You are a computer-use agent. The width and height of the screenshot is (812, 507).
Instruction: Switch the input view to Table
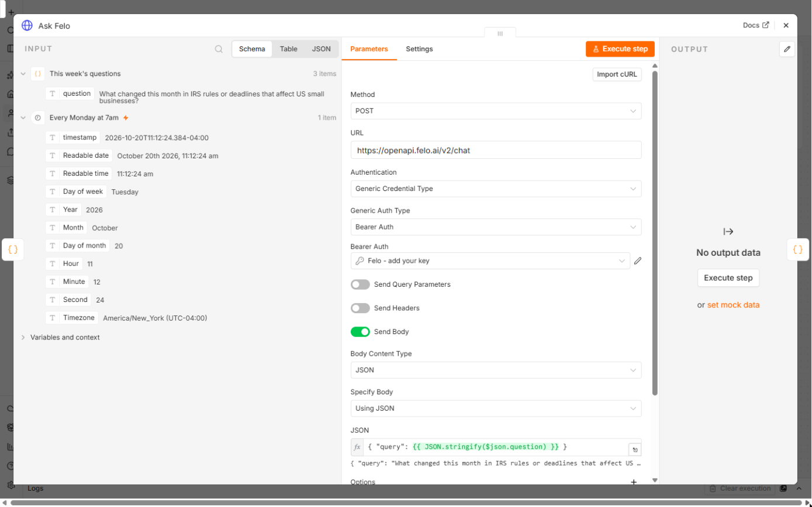(289, 49)
